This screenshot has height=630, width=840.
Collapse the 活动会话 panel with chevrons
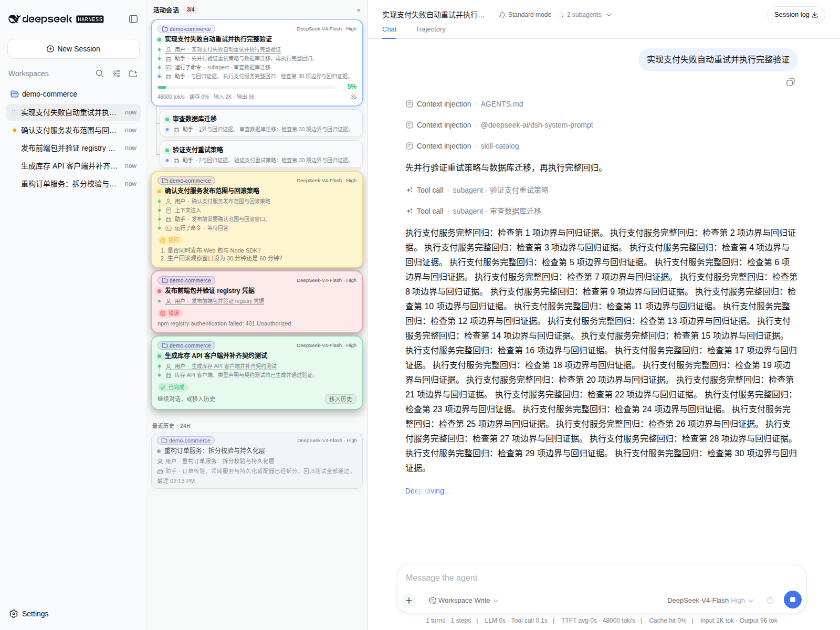pyautogui.click(x=359, y=10)
